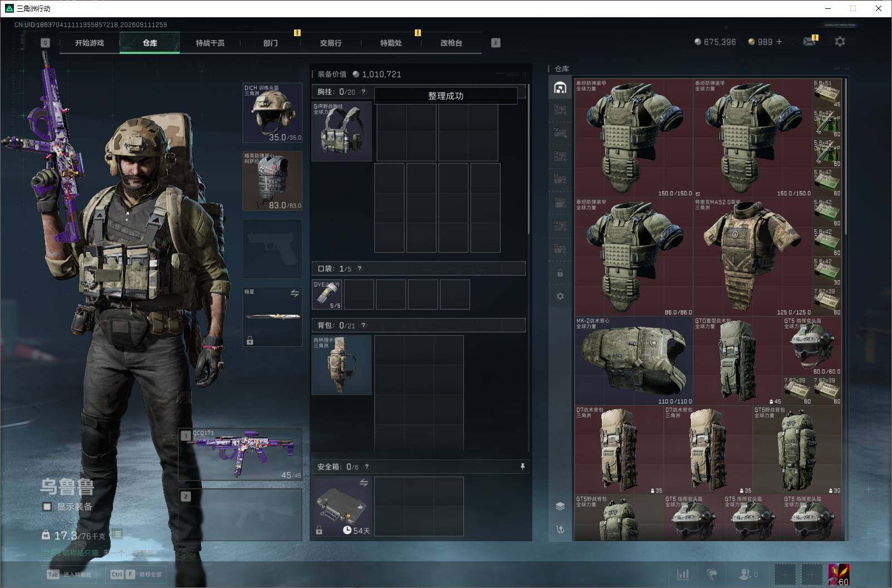
Task: Open the settings gear icon top right
Action: point(840,42)
